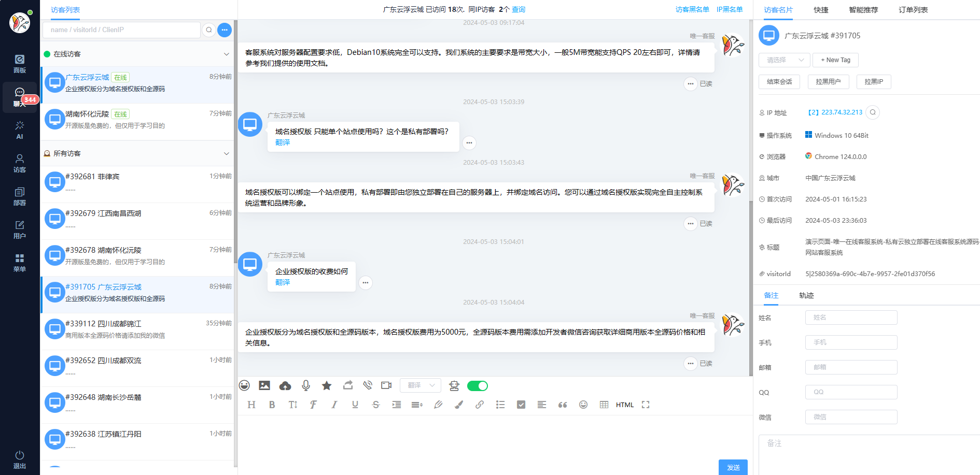
Task: Collapse the 在线访客 section
Action: coord(226,54)
